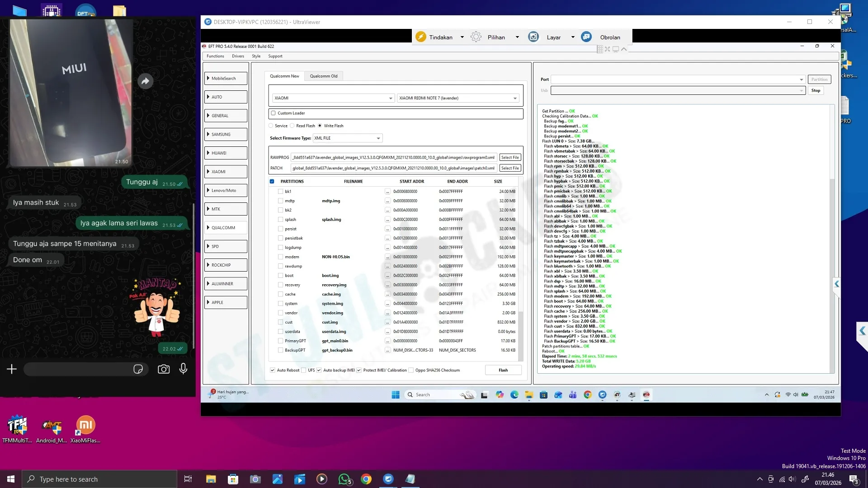
Task: Check the boot partition checkbox
Action: pyautogui.click(x=280, y=276)
